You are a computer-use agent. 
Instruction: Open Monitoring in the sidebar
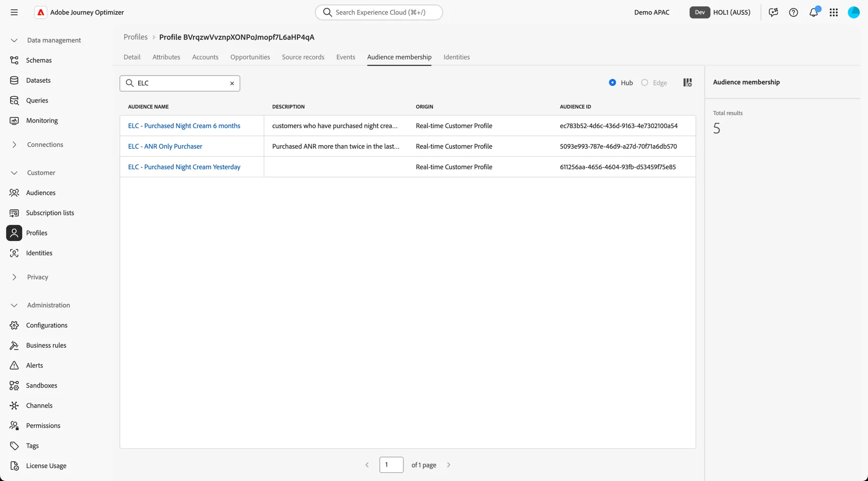42,121
